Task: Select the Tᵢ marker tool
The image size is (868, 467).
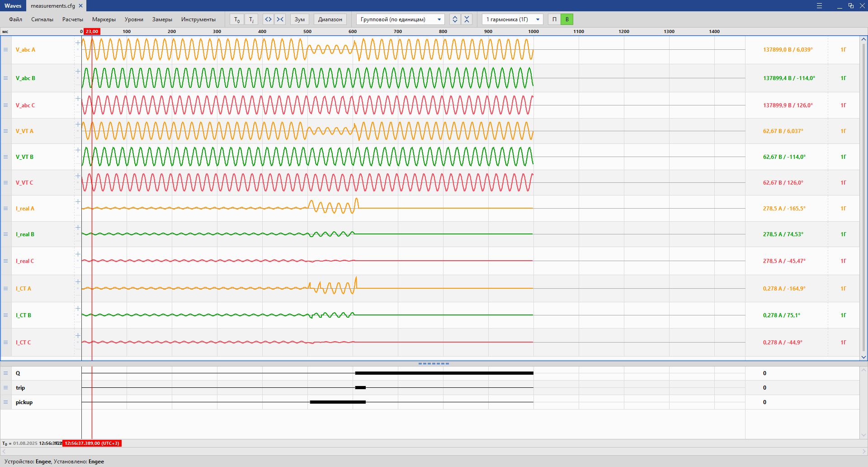Action: click(x=250, y=19)
